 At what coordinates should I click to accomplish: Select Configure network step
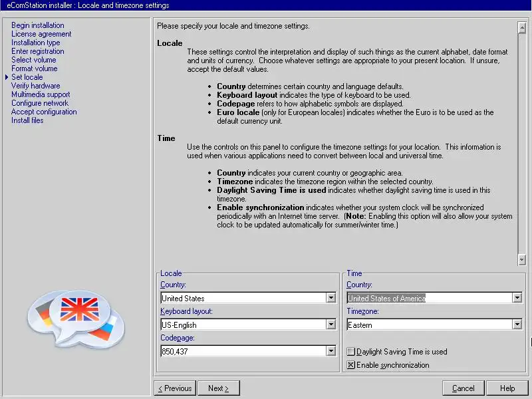tap(40, 103)
